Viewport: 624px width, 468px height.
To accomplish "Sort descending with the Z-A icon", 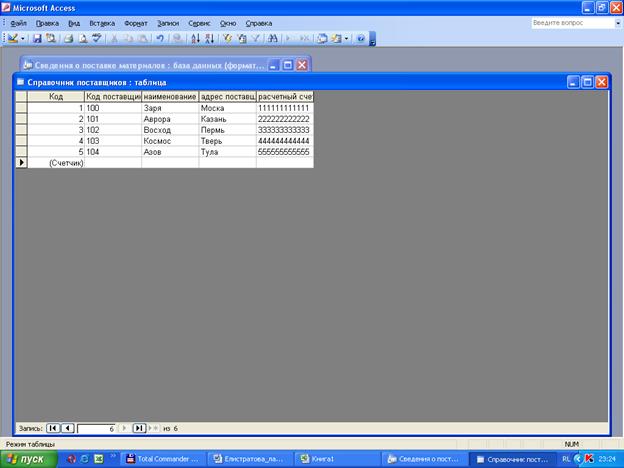I will 210,39.
